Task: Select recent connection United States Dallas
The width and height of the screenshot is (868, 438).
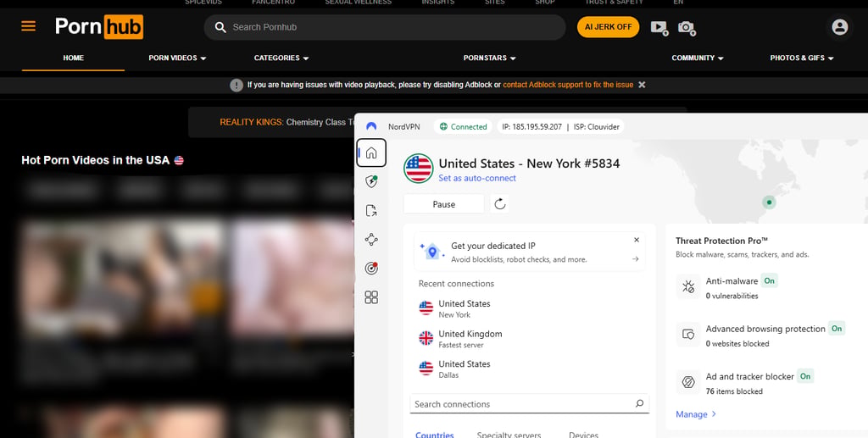Action: (x=454, y=369)
